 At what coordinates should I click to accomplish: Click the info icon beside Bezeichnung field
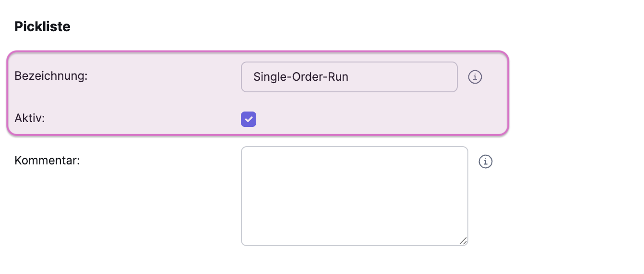click(475, 77)
